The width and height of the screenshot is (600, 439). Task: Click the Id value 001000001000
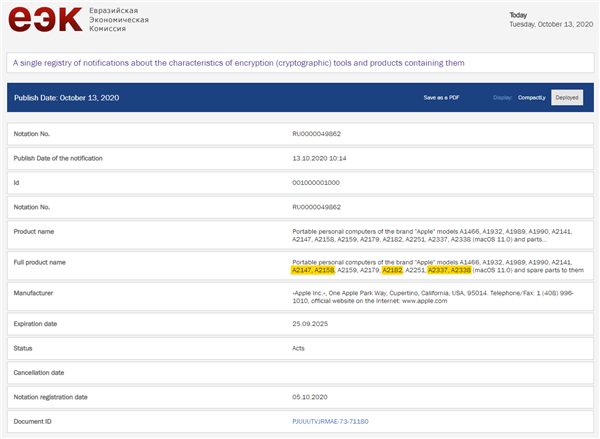(x=316, y=183)
